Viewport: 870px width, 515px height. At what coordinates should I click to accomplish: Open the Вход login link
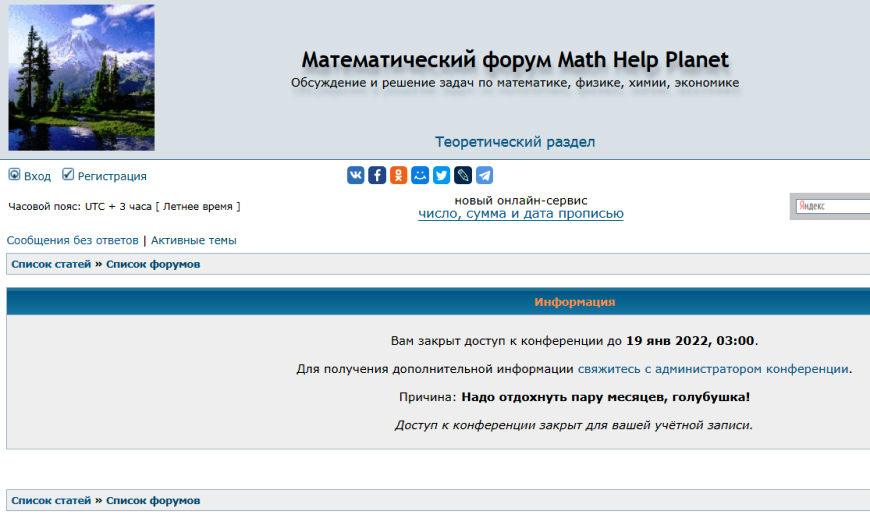pyautogui.click(x=37, y=176)
